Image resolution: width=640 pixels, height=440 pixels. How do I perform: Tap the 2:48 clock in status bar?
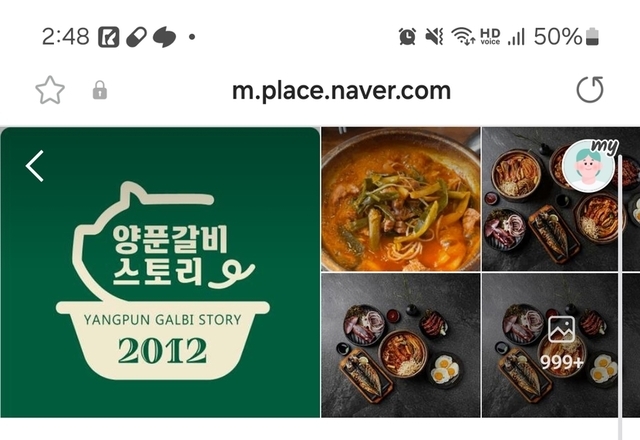tap(66, 37)
